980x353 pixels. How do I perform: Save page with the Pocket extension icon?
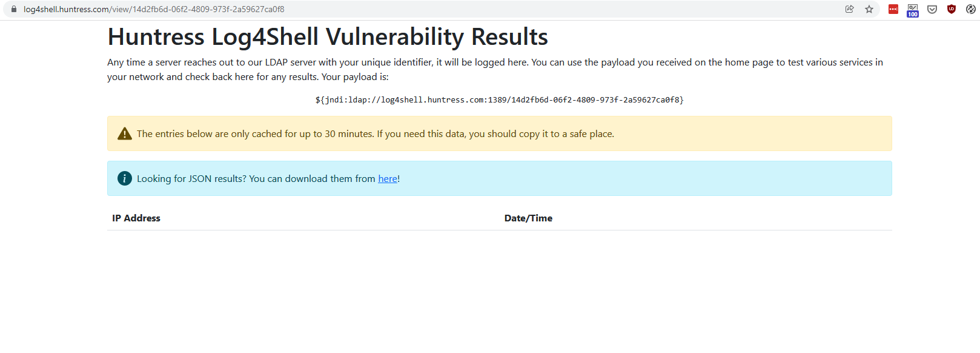pyautogui.click(x=932, y=9)
